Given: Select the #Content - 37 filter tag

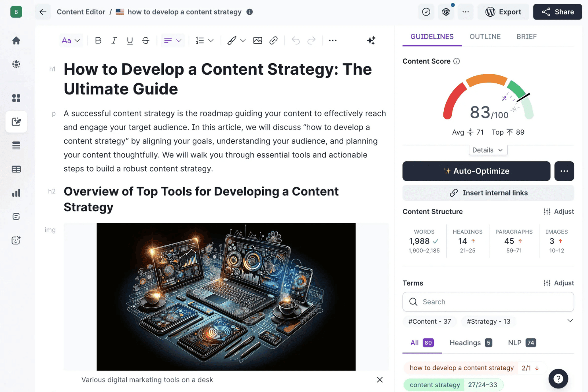Looking at the screenshot, I should coord(429,321).
